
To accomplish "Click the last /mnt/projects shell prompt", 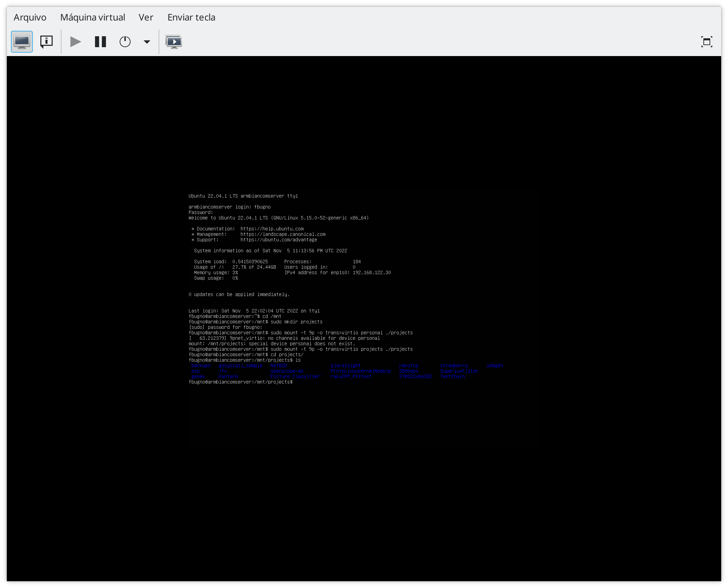I will tap(241, 382).
